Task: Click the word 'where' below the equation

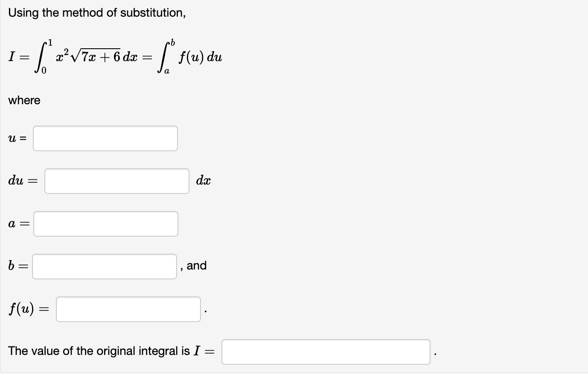Action: click(x=24, y=100)
